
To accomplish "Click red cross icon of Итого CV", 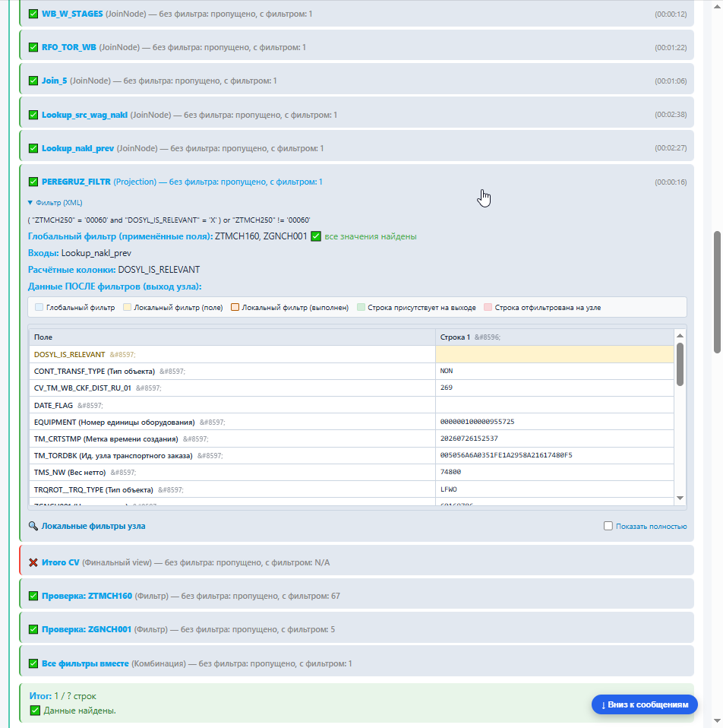I will pyautogui.click(x=33, y=562).
